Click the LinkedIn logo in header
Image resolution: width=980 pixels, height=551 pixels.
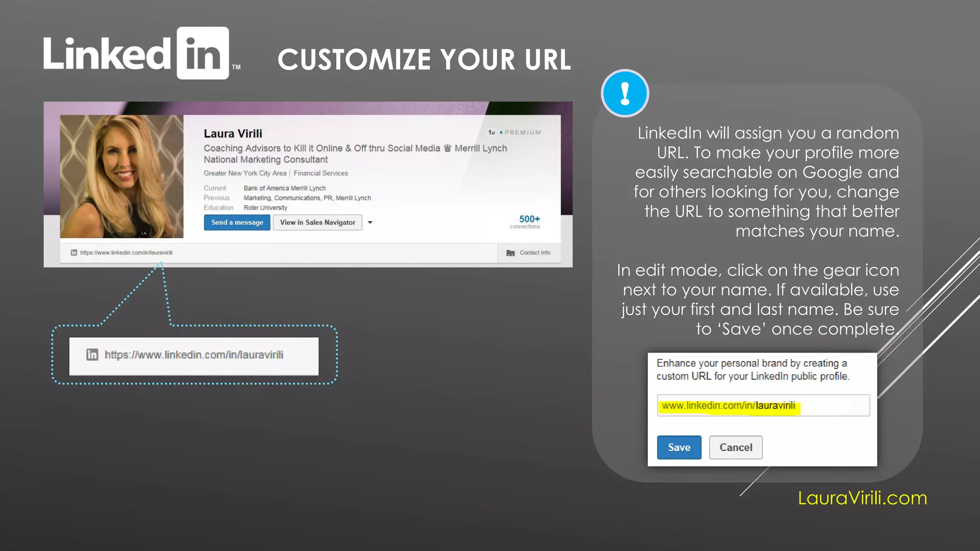(x=142, y=53)
